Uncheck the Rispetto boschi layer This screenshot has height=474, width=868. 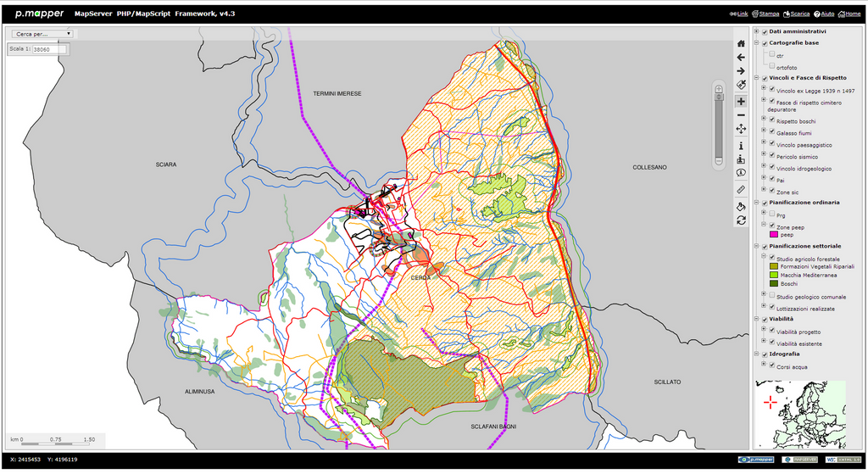coord(771,120)
